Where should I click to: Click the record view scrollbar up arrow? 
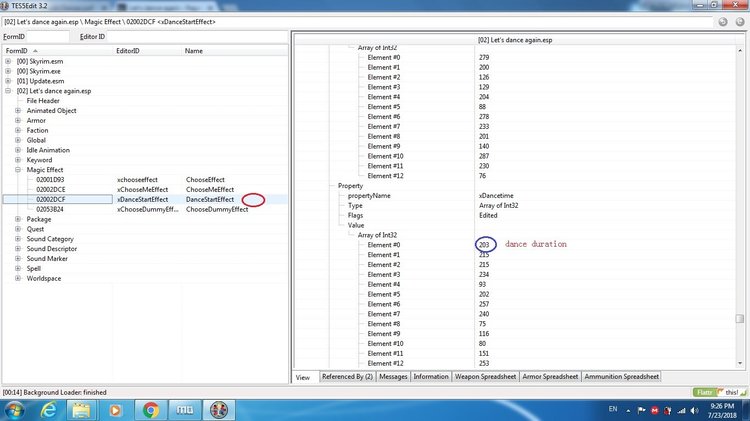[x=740, y=50]
